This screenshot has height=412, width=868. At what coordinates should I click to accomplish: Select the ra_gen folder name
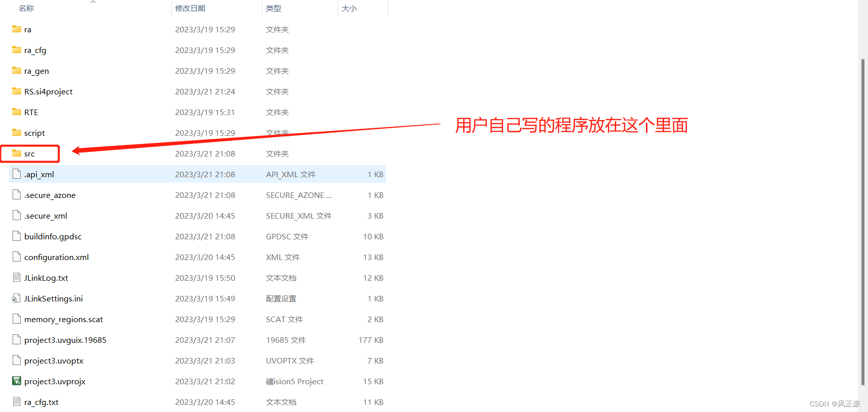[x=37, y=71]
